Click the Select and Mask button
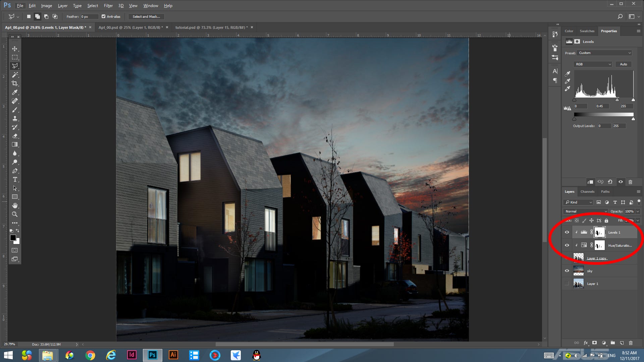 point(146,16)
